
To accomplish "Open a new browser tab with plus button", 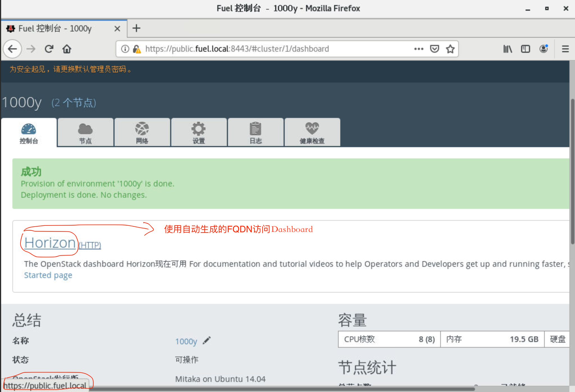I will pyautogui.click(x=136, y=28).
